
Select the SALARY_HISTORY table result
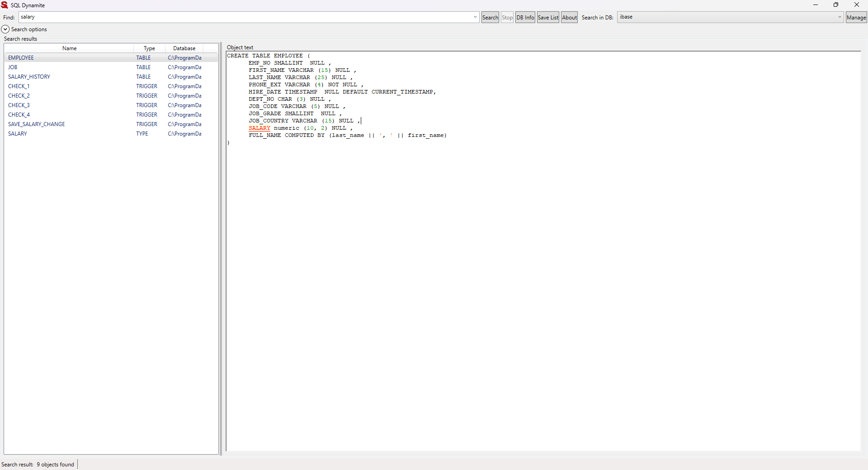tap(29, 77)
